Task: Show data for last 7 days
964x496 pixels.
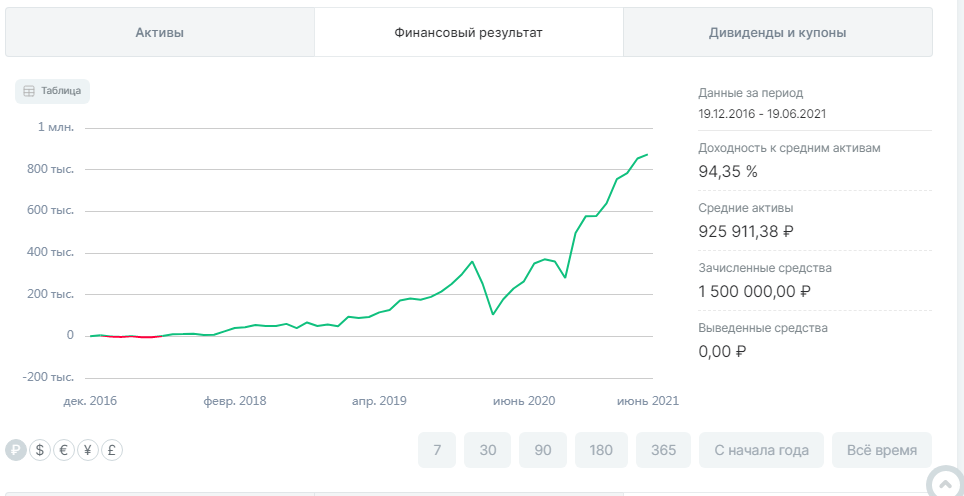Action: pos(437,450)
